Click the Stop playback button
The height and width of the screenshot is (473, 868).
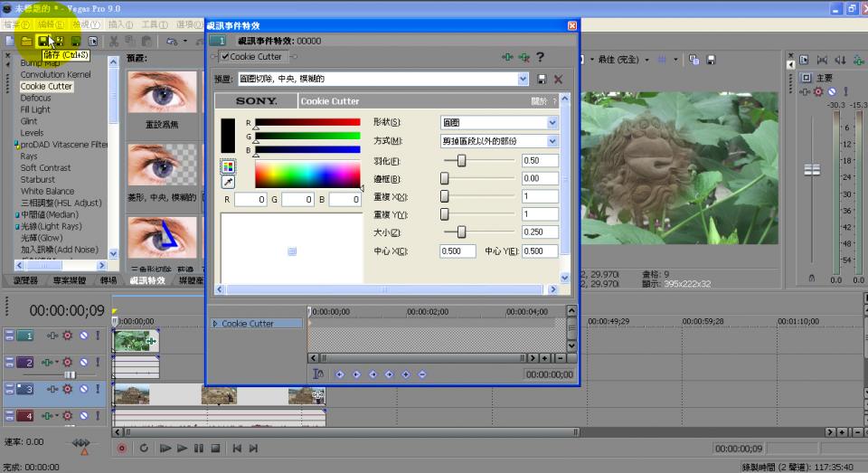215,448
